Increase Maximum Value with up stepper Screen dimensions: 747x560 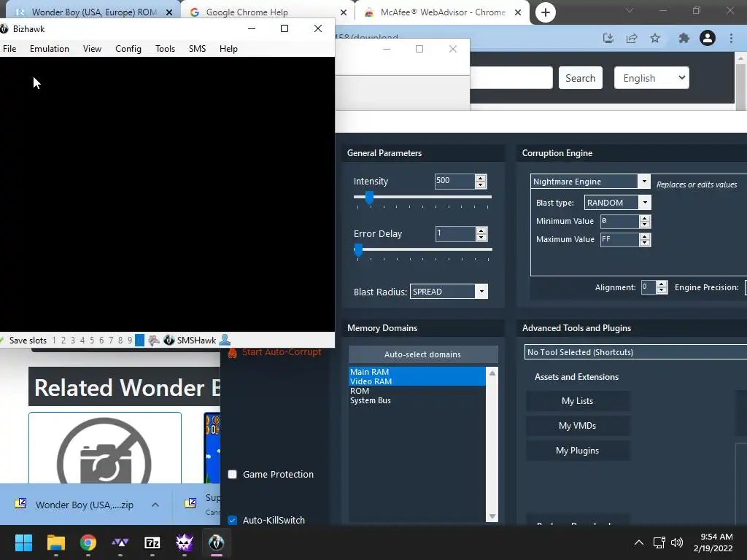(x=645, y=236)
